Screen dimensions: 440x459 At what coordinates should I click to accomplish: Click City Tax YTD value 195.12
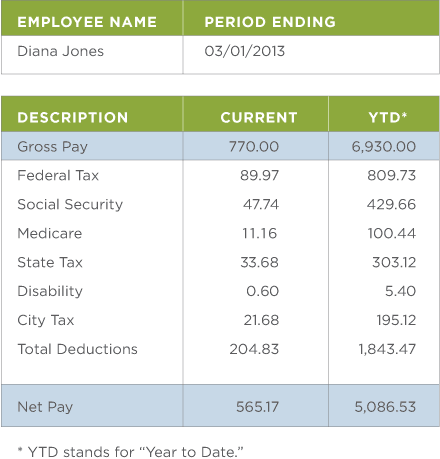click(x=396, y=320)
